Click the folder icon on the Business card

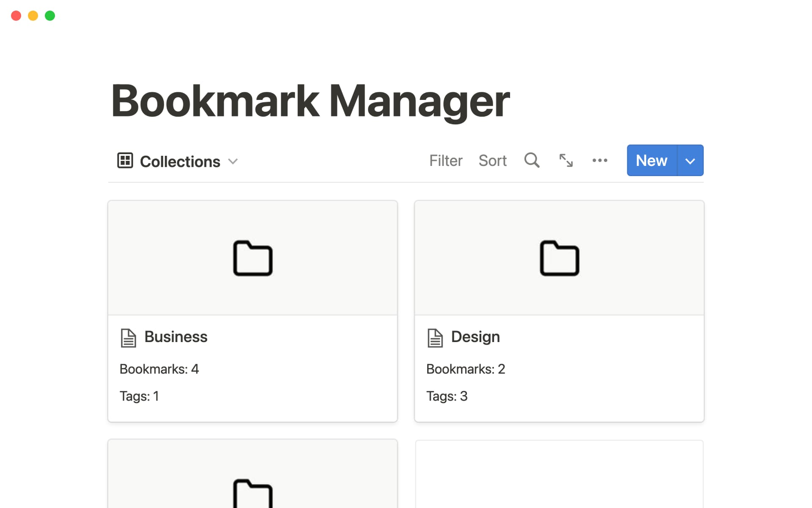252,258
